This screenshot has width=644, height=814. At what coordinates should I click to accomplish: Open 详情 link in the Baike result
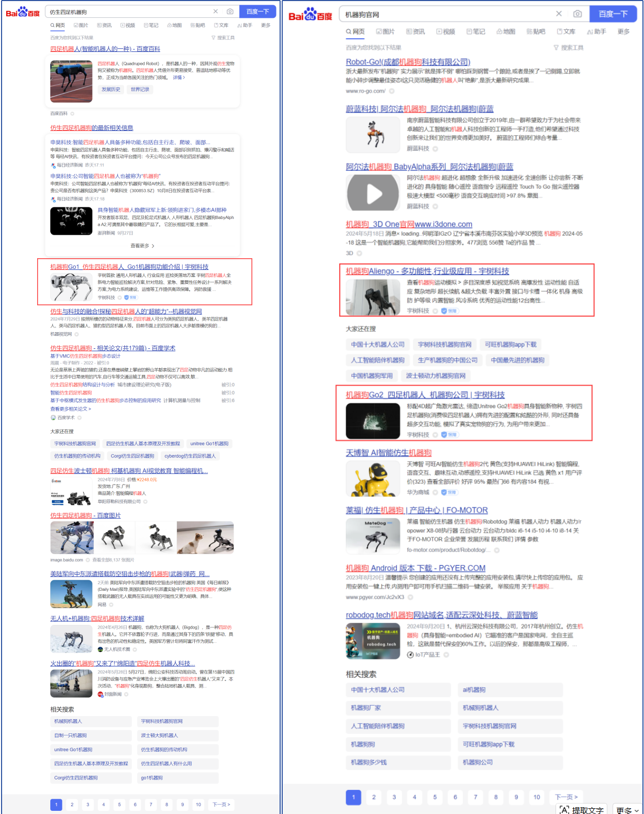click(179, 78)
